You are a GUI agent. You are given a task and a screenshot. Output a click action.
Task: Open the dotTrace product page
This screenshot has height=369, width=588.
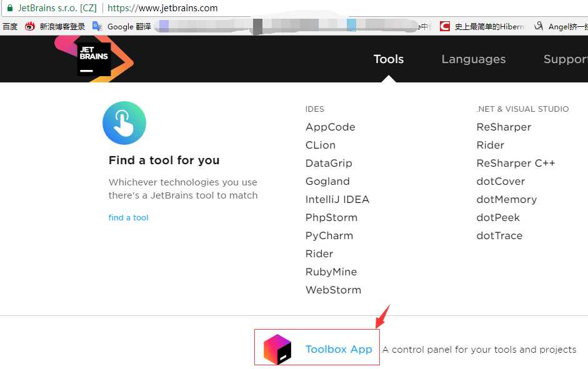tap(499, 235)
